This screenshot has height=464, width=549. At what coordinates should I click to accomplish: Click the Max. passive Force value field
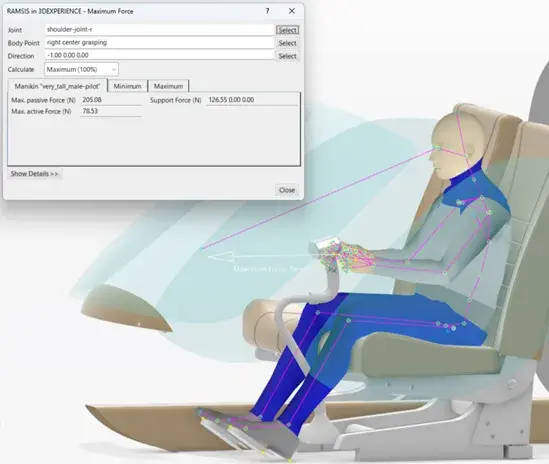111,100
